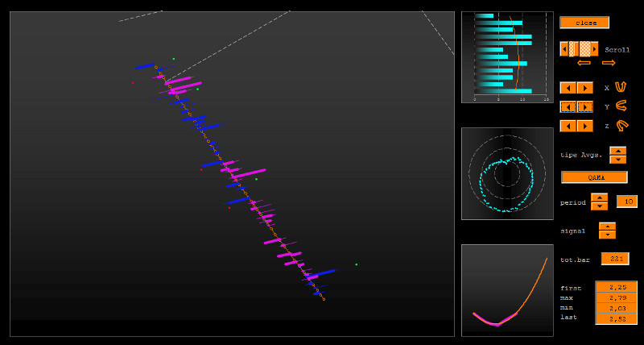Click the right arrow on the Scroll bar
The height and width of the screenshot is (345, 644).
pyautogui.click(x=595, y=49)
